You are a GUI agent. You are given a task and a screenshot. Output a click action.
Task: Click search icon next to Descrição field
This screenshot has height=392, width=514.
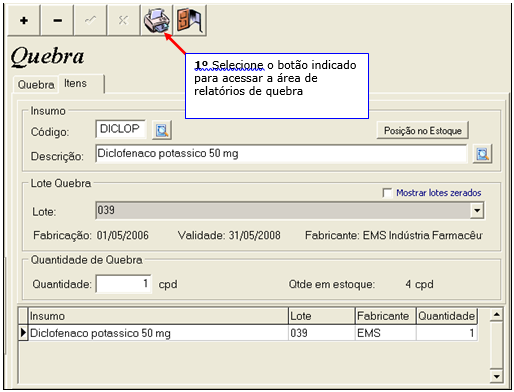coord(482,154)
